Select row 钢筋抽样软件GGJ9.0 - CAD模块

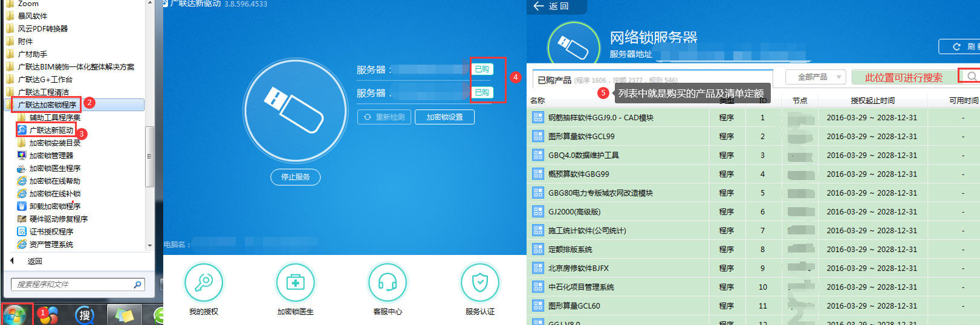[753, 117]
